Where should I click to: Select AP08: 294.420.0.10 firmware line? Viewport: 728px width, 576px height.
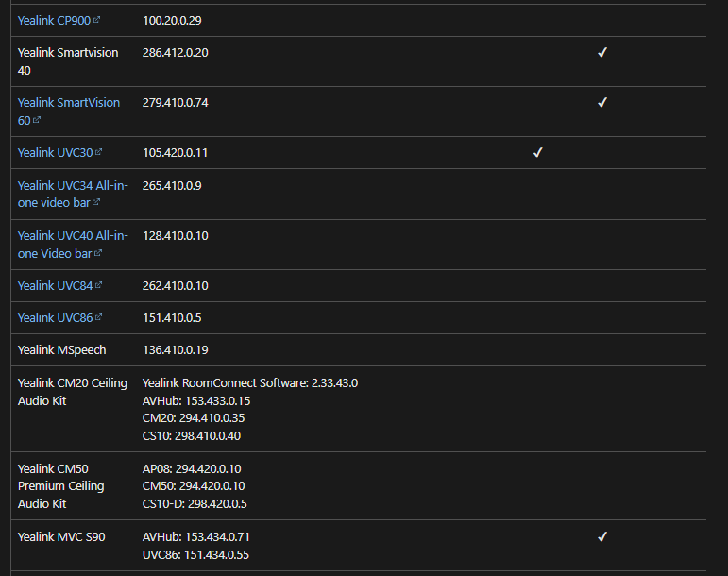point(192,468)
